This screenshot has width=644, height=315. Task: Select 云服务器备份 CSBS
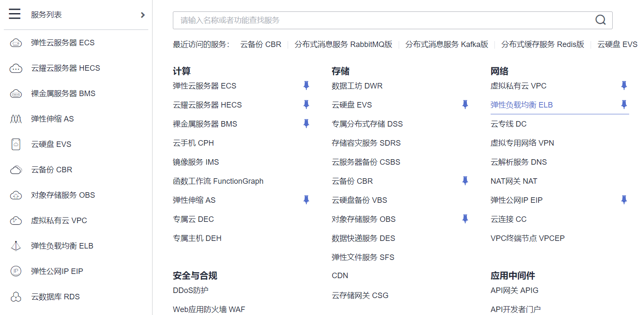point(366,162)
